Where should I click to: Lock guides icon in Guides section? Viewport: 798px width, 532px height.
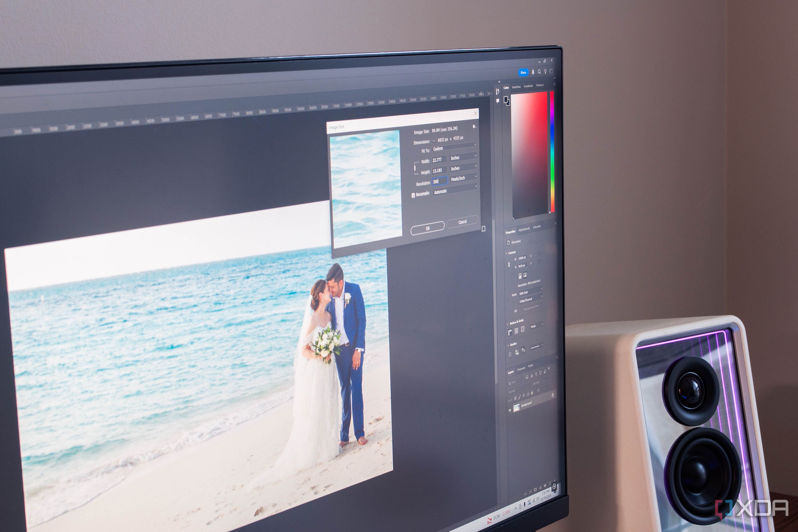point(517,352)
